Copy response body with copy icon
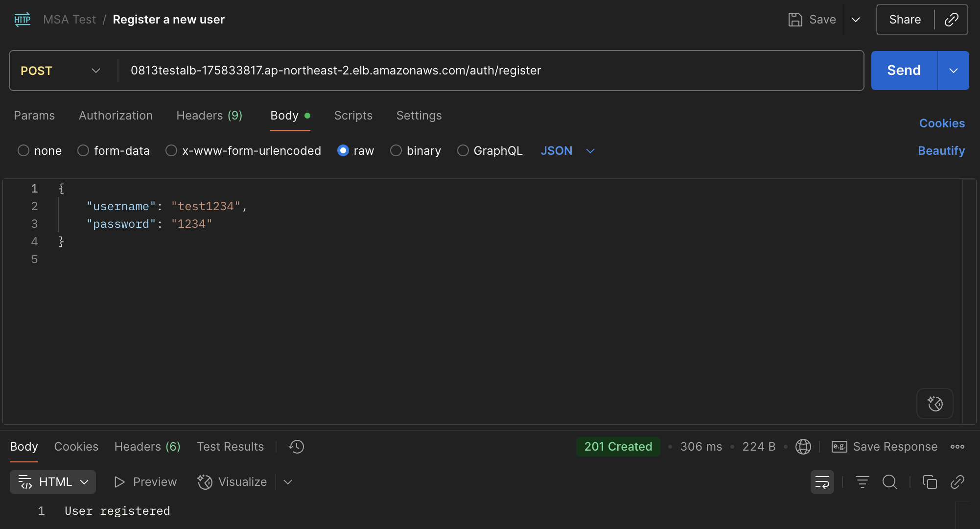This screenshot has width=980, height=529. click(930, 482)
